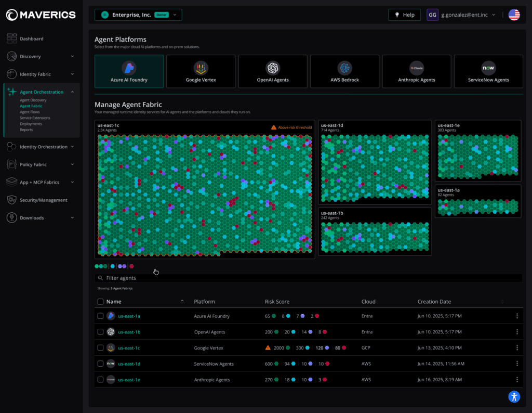Open Agent Flows in the sidebar submenu
The height and width of the screenshot is (413, 532).
[x=30, y=112]
